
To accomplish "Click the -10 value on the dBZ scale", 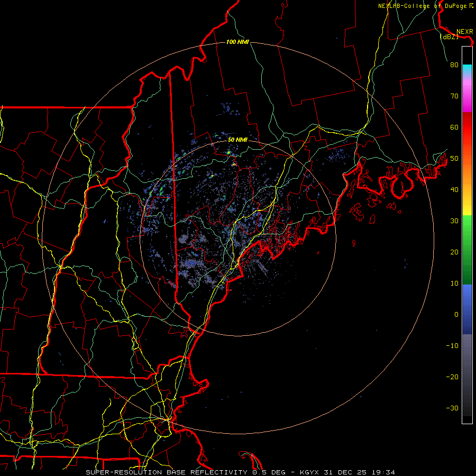I will (452, 345).
